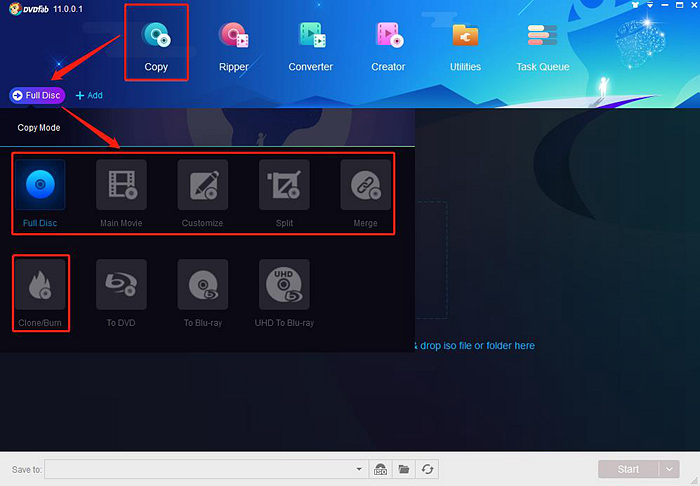
Task: Click drop iso file or folder here text
Action: [477, 345]
